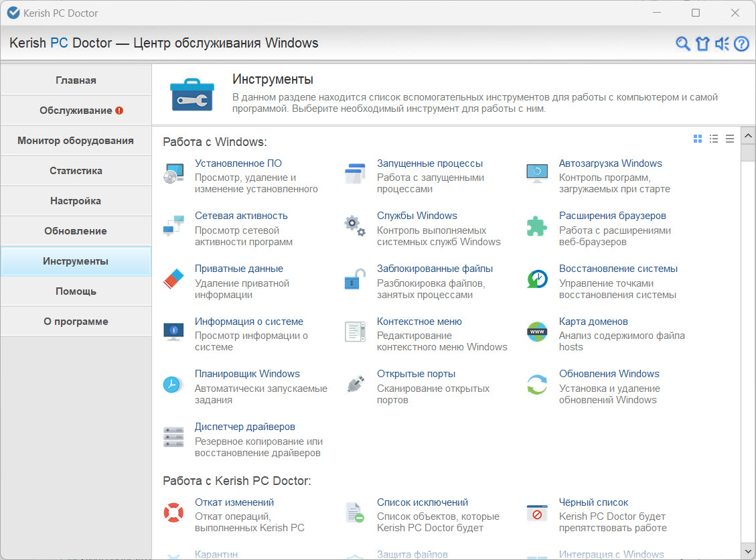Click the Расширения браузеров puzzle icon

tap(537, 226)
